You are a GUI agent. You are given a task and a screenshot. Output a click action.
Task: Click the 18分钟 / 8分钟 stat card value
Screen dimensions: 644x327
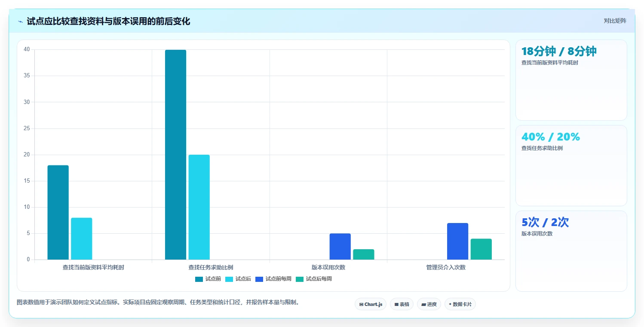point(559,51)
